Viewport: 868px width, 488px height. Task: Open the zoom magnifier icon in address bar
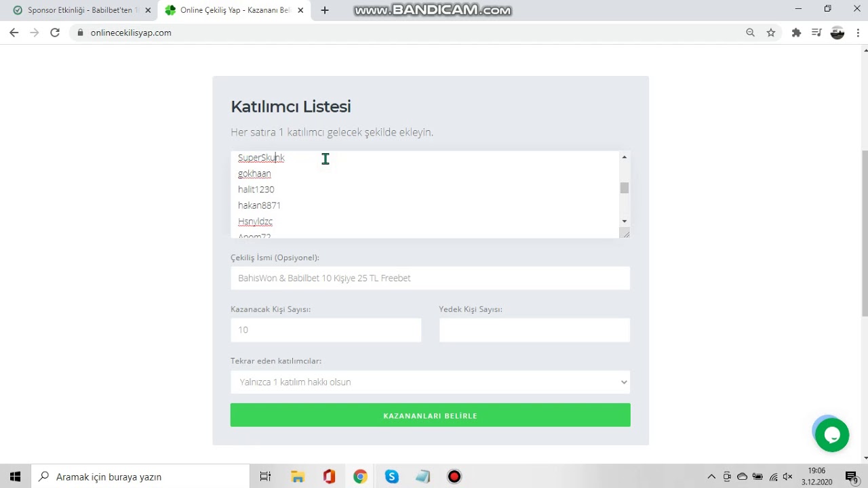750,33
